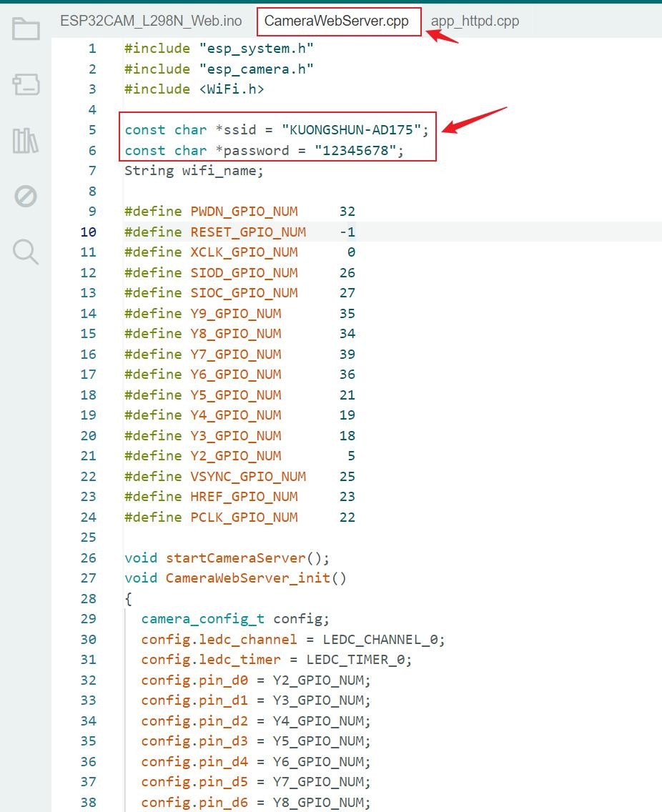Click the value -1 on line 10

(347, 232)
